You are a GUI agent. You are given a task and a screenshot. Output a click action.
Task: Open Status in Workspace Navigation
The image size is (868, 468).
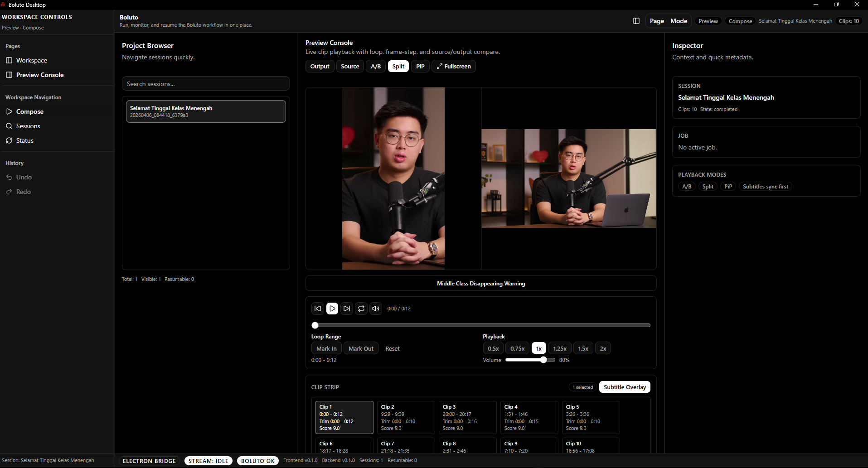pos(25,140)
